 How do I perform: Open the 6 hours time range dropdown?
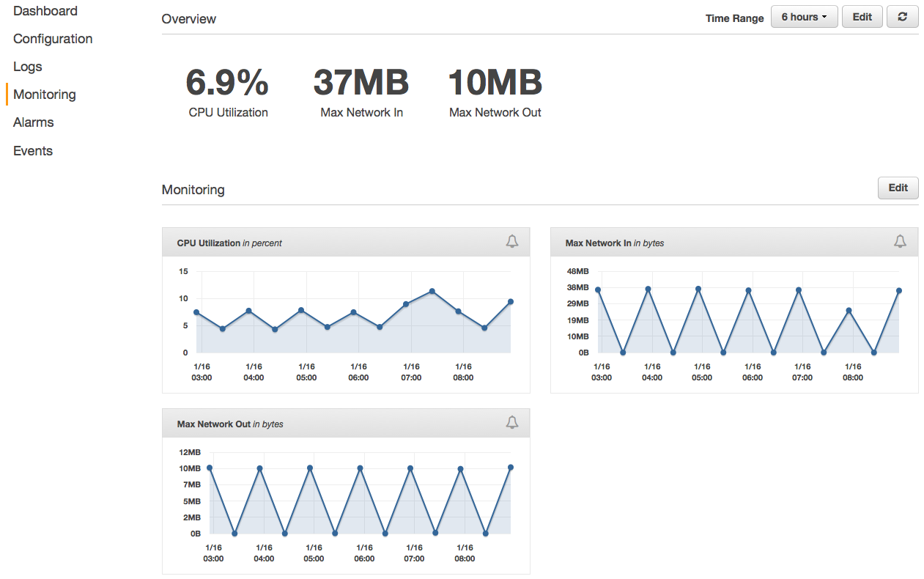tap(804, 17)
